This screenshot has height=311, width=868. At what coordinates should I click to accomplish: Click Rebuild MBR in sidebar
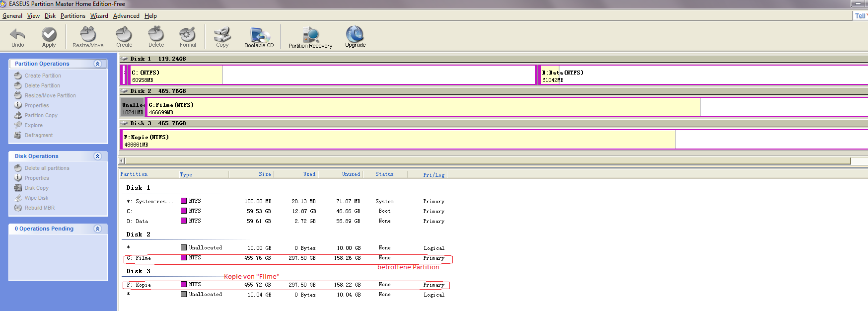click(39, 208)
